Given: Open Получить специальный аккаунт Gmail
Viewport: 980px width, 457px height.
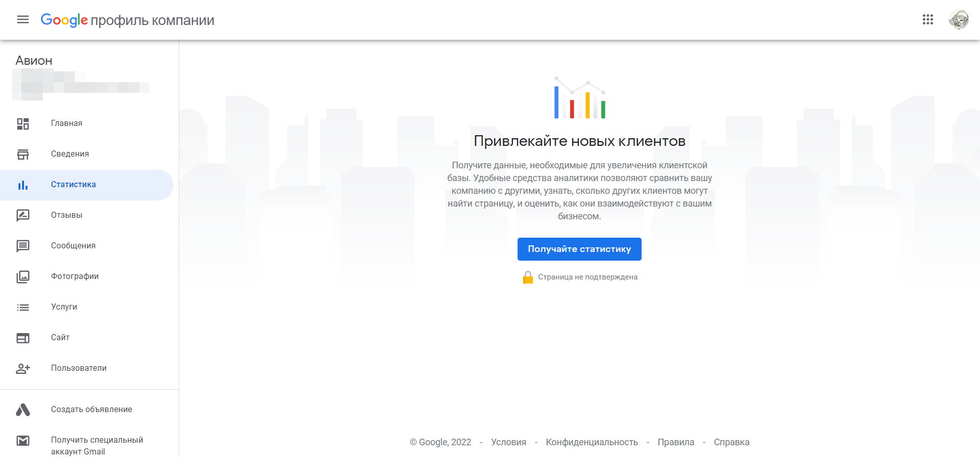Looking at the screenshot, I should point(97,445).
